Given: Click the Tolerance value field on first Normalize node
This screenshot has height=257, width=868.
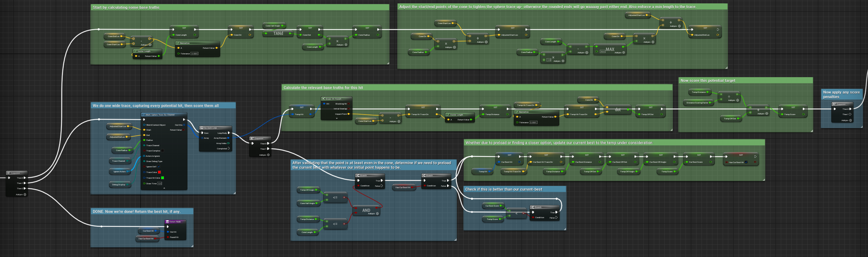Looking at the screenshot, I should point(194,54).
